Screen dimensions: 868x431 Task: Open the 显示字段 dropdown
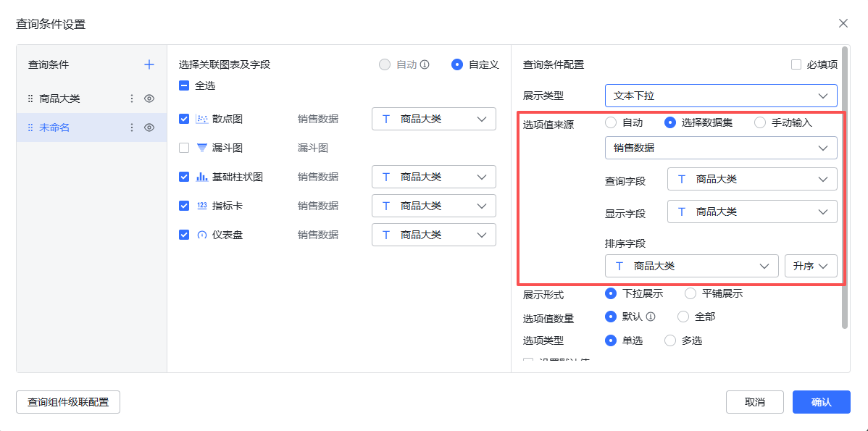(x=752, y=212)
